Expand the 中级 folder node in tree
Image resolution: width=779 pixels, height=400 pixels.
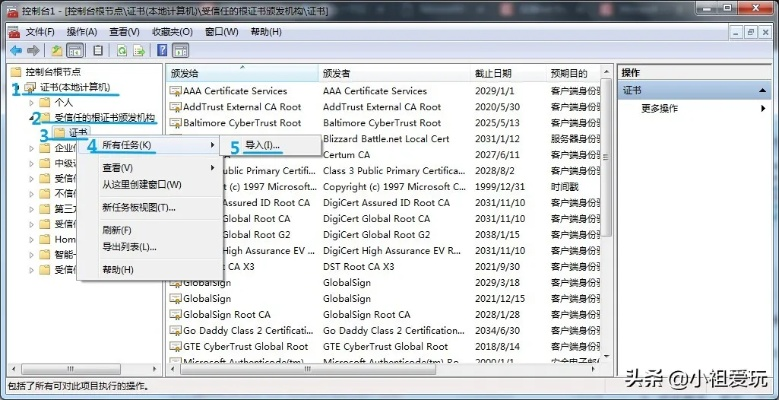[x=31, y=163]
